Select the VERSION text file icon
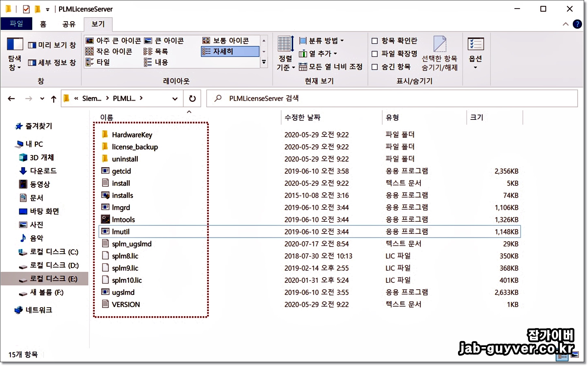Image resolution: width=588 pixels, height=366 pixels. pos(105,304)
